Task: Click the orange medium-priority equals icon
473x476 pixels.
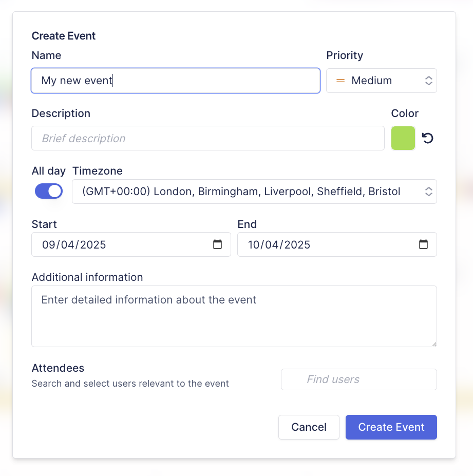Action: coord(340,81)
